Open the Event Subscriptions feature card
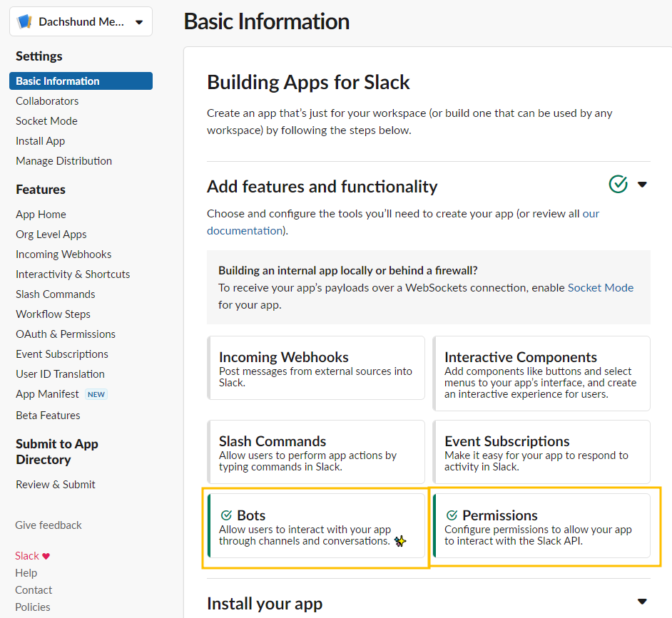 pyautogui.click(x=541, y=452)
